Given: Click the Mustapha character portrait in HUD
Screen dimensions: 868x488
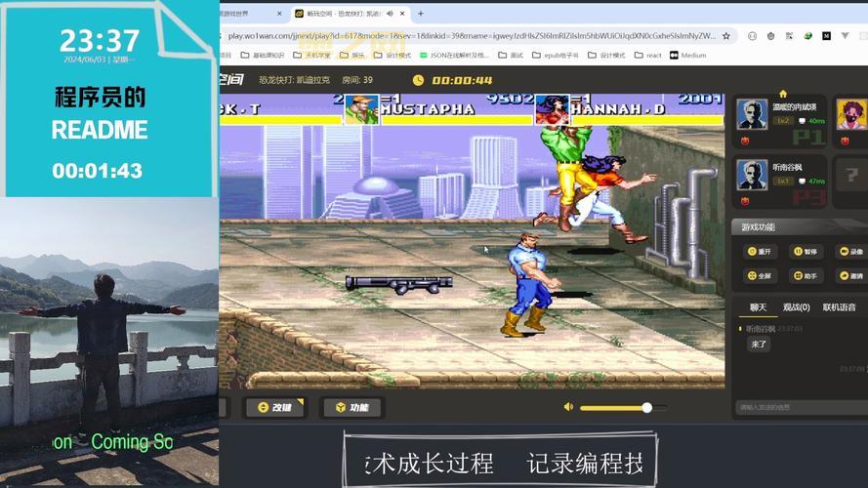Looking at the screenshot, I should [x=361, y=109].
